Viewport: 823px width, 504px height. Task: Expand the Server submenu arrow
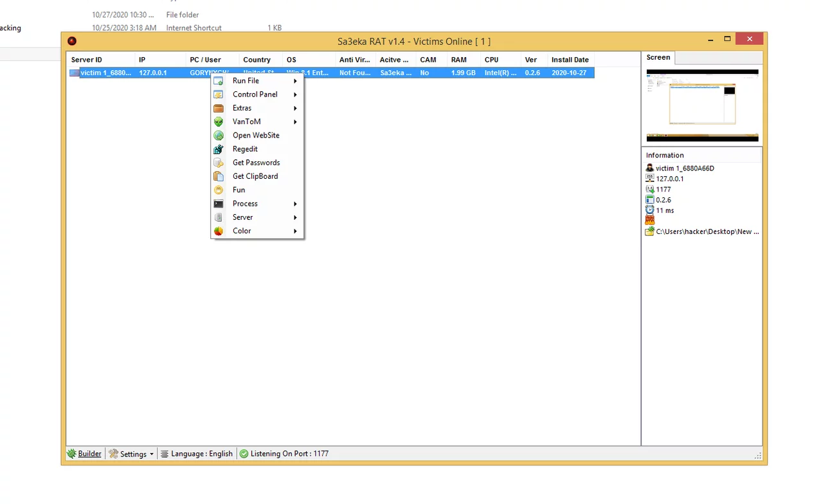295,217
